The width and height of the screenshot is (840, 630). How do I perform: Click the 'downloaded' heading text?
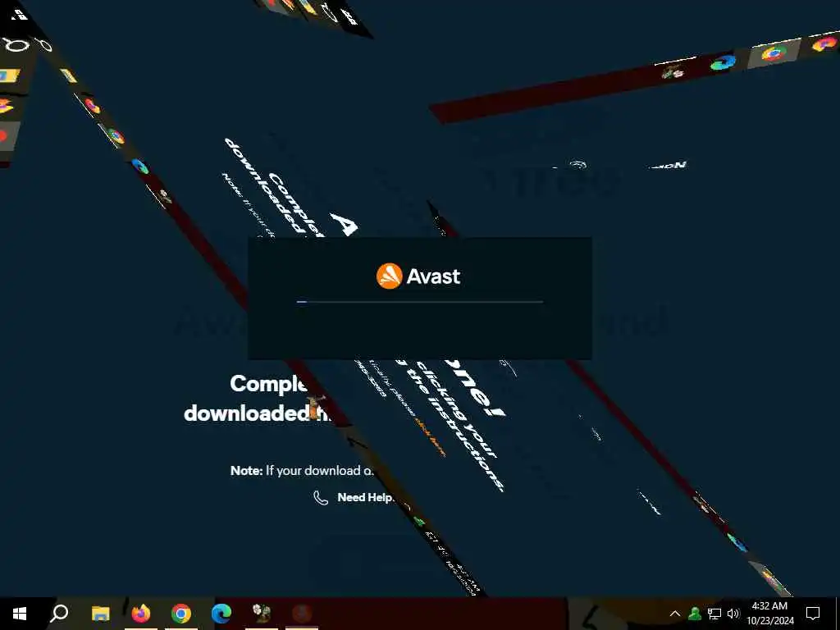[248, 413]
